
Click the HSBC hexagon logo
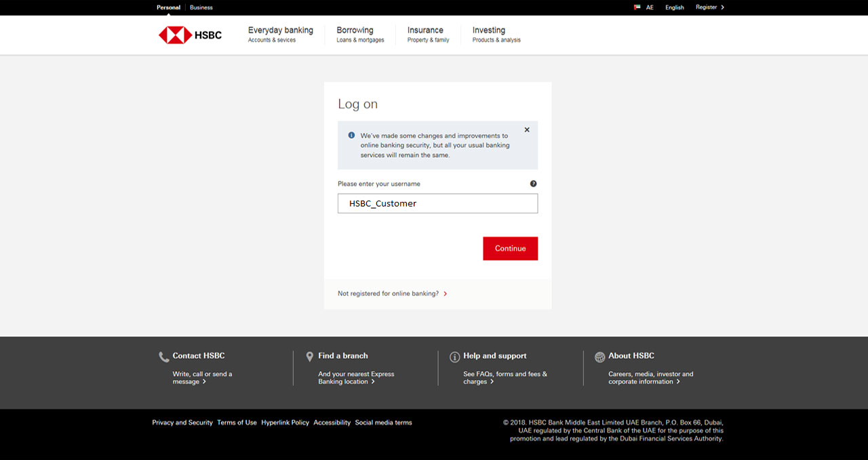point(175,35)
